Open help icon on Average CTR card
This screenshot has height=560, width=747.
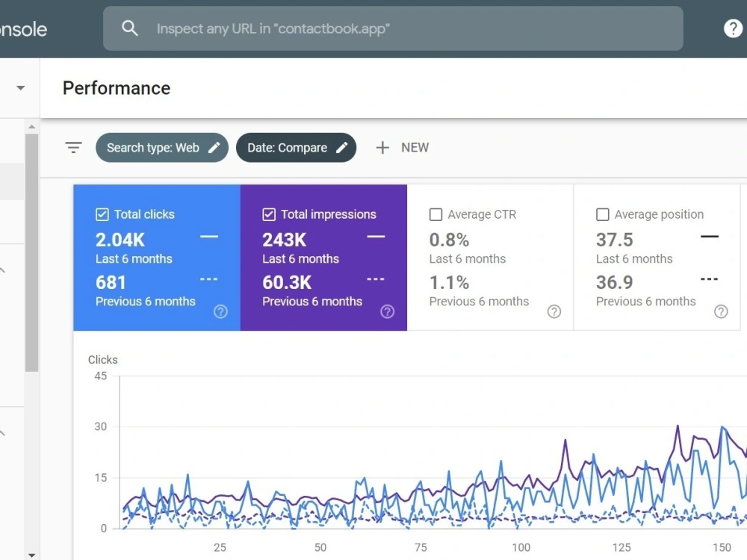[554, 311]
